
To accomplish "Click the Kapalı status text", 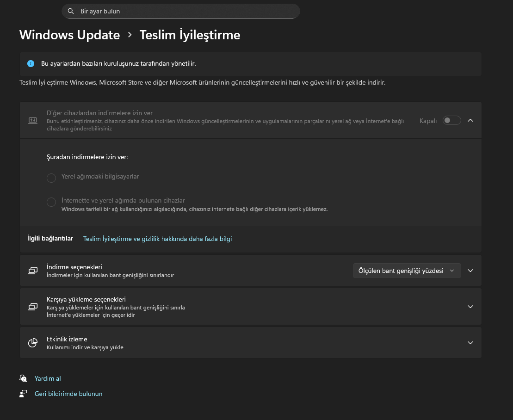I will coord(428,121).
